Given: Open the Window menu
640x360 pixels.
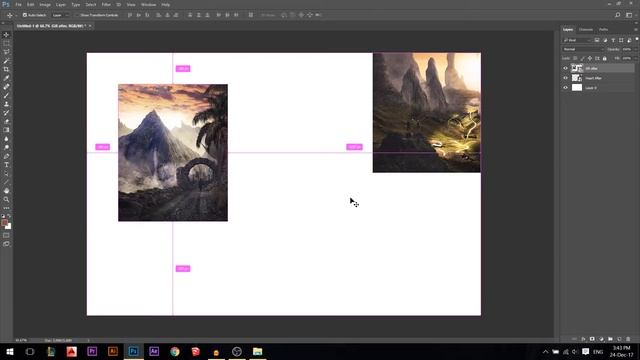Looking at the screenshot, I should tap(149, 4).
